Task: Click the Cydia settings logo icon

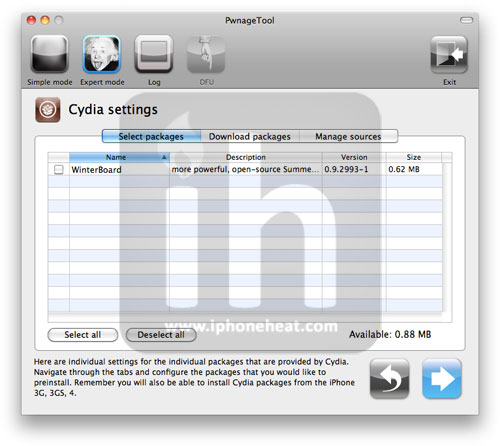Action: click(48, 110)
